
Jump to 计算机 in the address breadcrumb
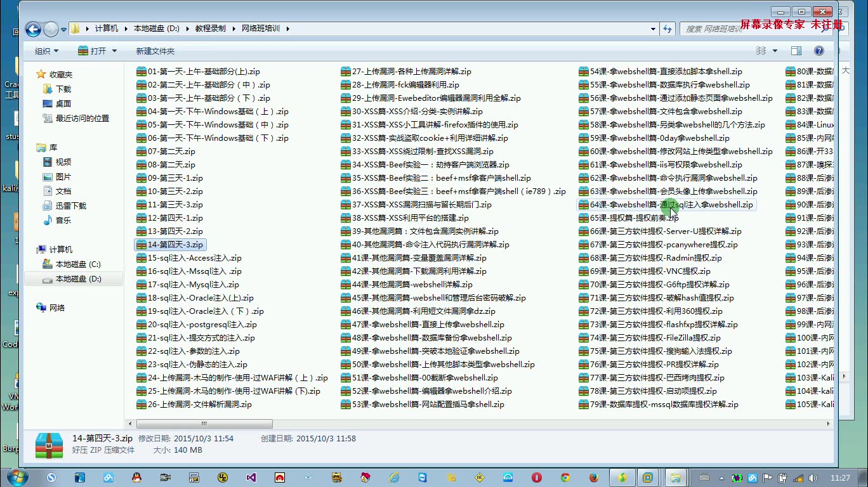coord(107,29)
